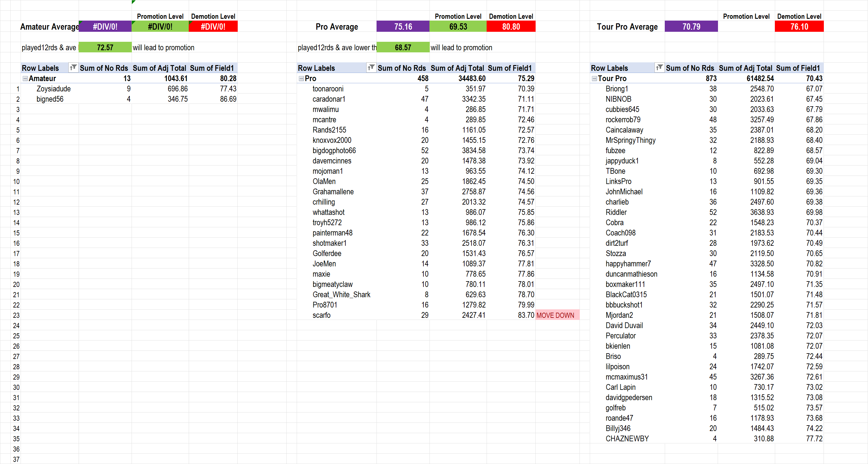Collapse the Pro group with its minus icon
868x464 pixels.
[x=301, y=79]
